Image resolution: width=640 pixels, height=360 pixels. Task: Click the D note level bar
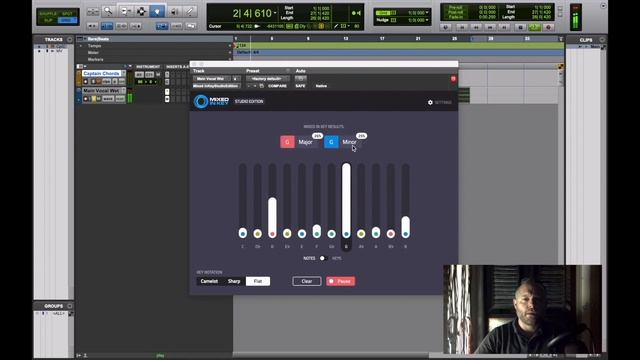272,200
